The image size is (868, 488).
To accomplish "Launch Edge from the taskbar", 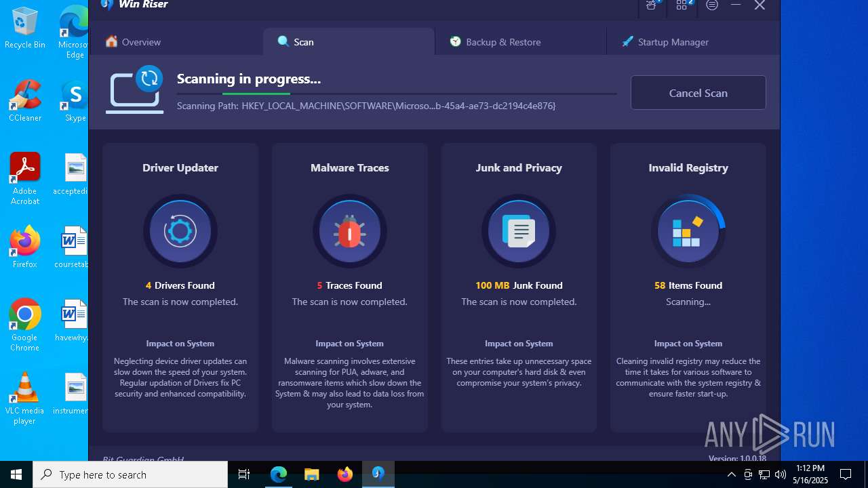I will (x=279, y=474).
